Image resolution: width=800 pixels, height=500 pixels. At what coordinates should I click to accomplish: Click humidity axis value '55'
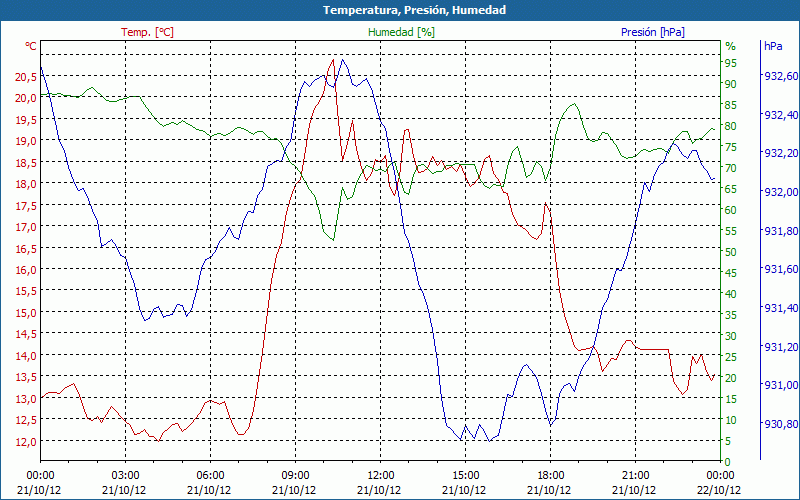(x=730, y=231)
